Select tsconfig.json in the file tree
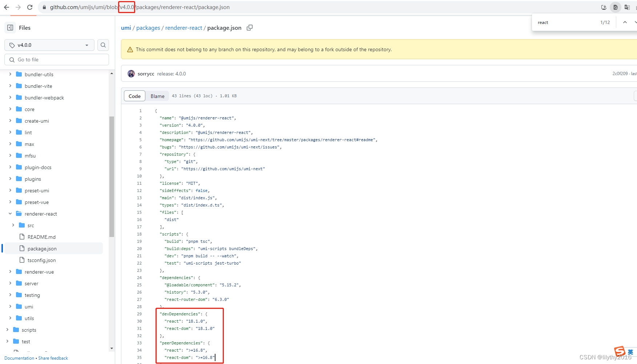 tap(41, 260)
